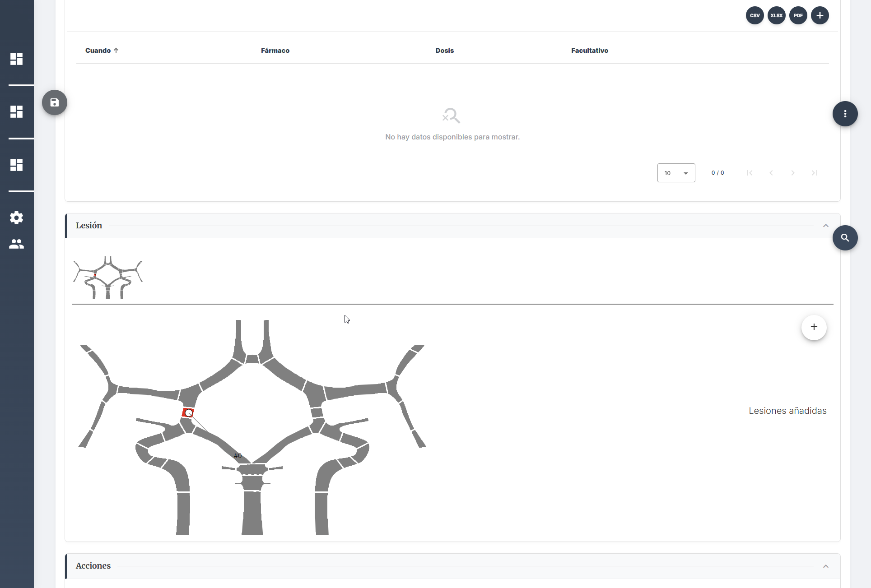
Task: Add a lesion with the round plus button
Action: (x=814, y=327)
